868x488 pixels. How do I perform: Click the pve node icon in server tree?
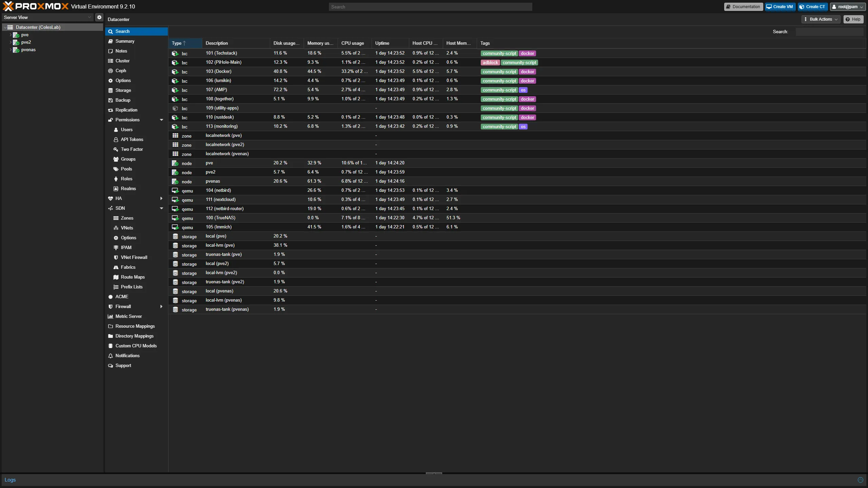point(16,35)
